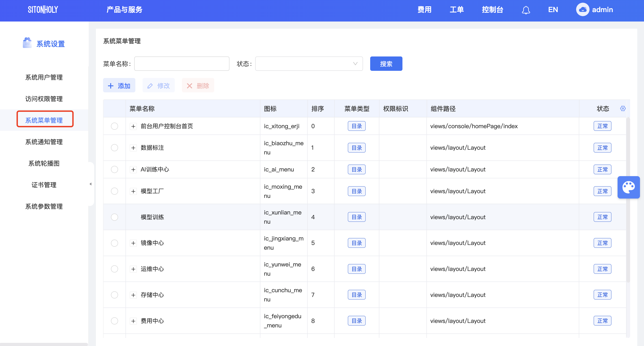Select radio for 前台用户控制台首页 row
Screen dimensions: 644x346
(115, 126)
